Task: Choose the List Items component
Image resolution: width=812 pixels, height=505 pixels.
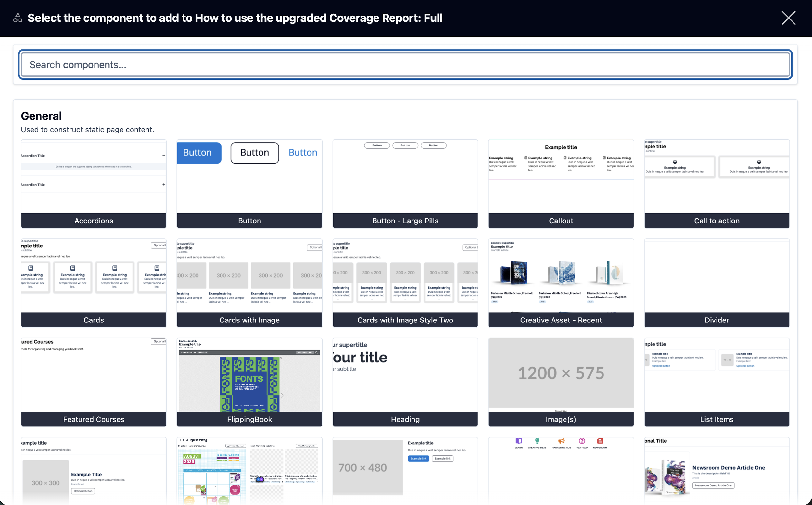Action: pyautogui.click(x=717, y=382)
